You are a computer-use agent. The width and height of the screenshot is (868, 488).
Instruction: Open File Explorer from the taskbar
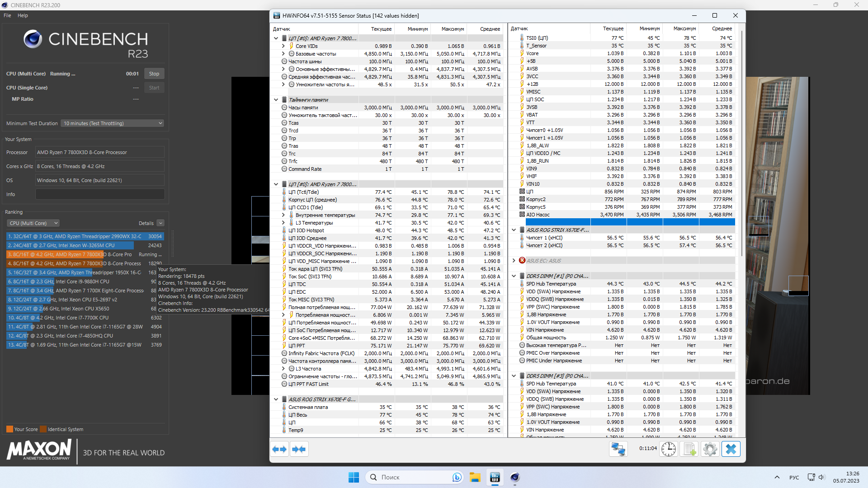pyautogui.click(x=475, y=477)
